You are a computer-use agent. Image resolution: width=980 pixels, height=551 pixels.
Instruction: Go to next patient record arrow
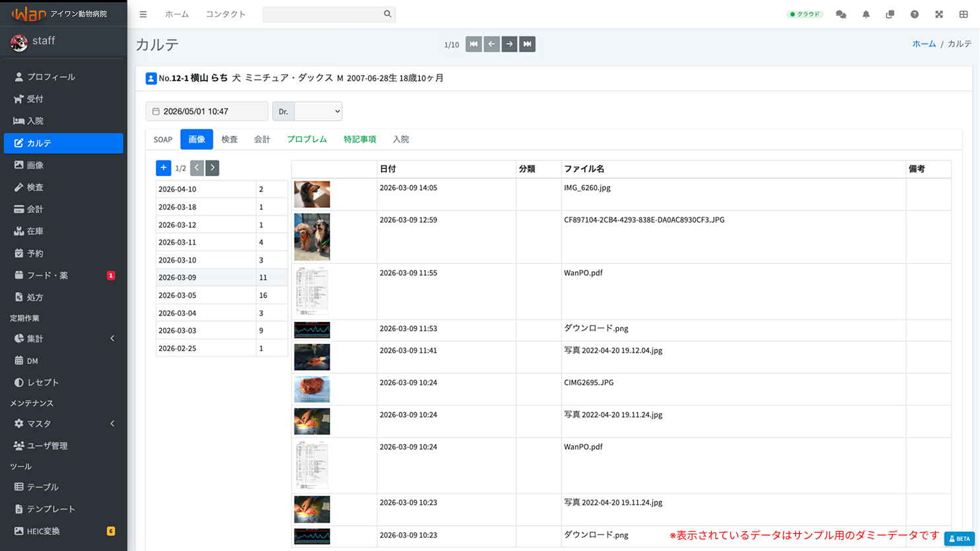[509, 44]
